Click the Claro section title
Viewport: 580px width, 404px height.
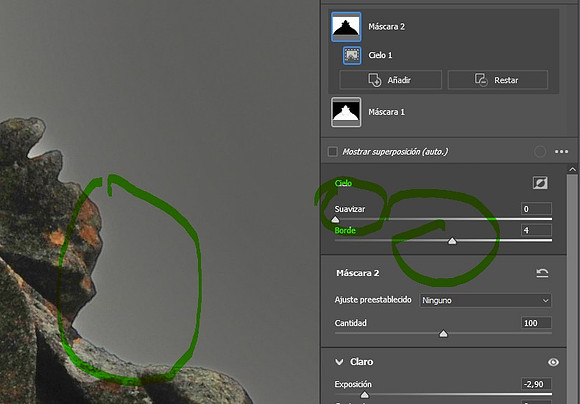click(361, 362)
